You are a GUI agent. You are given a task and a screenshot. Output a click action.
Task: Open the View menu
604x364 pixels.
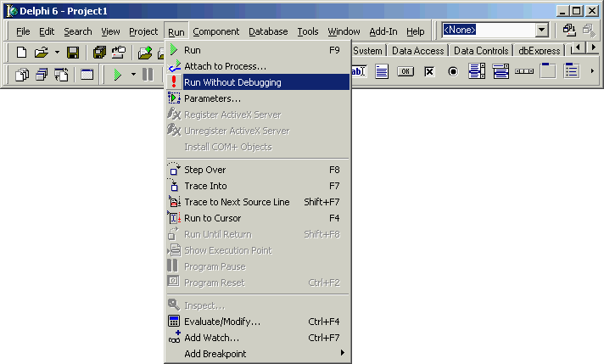pos(110,31)
